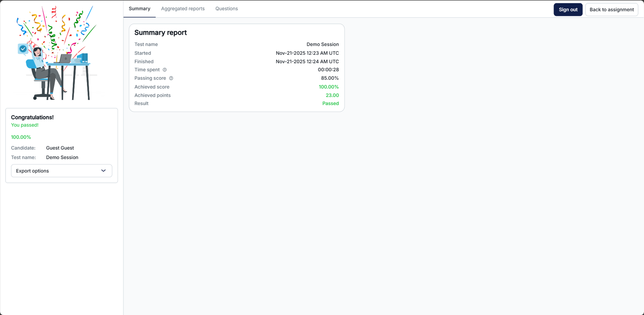Click the candidate name Guest Guest
Screen dimensions: 644x315
tap(60, 148)
